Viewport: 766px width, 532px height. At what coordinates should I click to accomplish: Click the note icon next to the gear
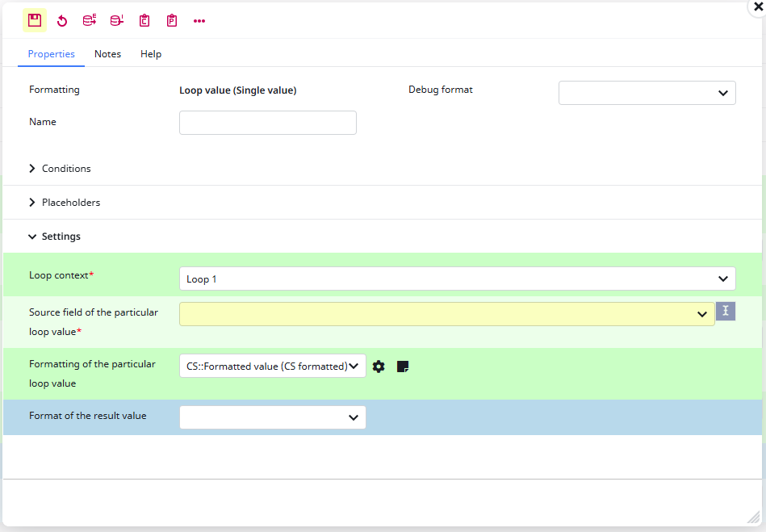pyautogui.click(x=402, y=366)
